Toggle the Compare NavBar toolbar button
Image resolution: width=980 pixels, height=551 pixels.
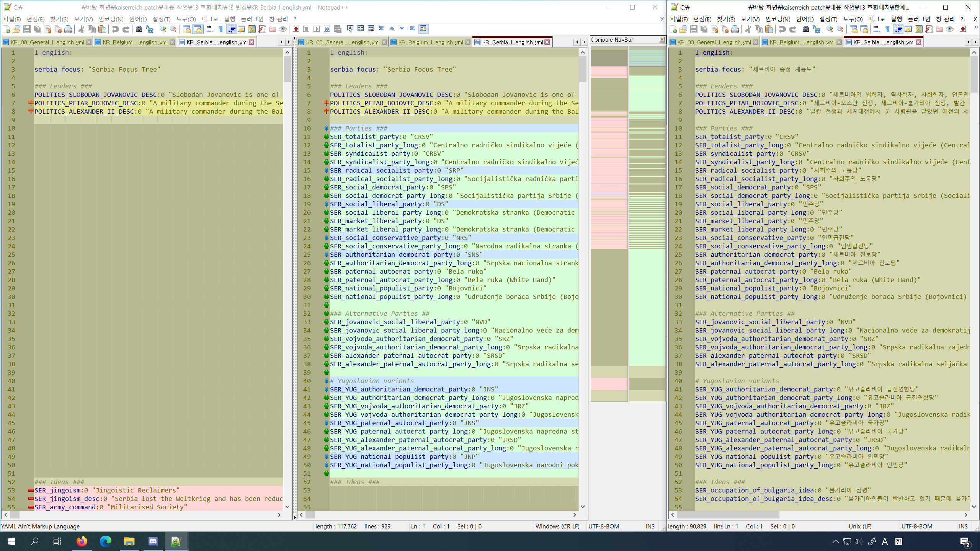(423, 29)
